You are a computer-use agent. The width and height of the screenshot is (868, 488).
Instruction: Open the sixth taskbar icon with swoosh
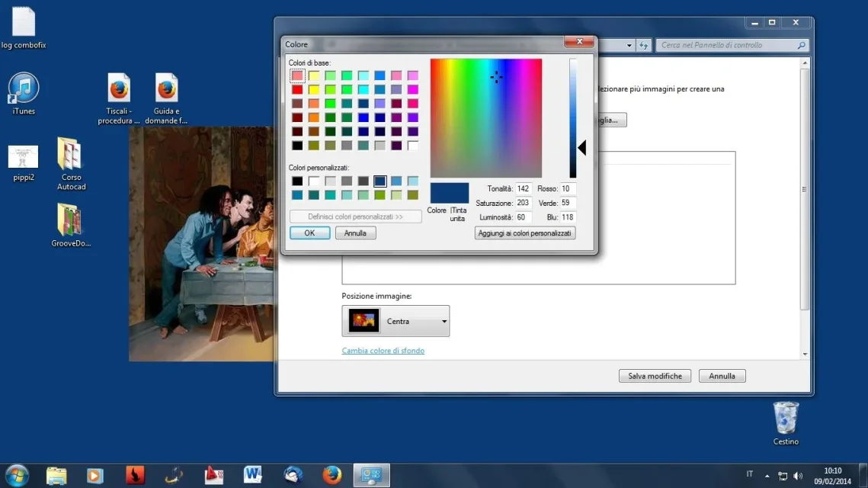tap(175, 475)
